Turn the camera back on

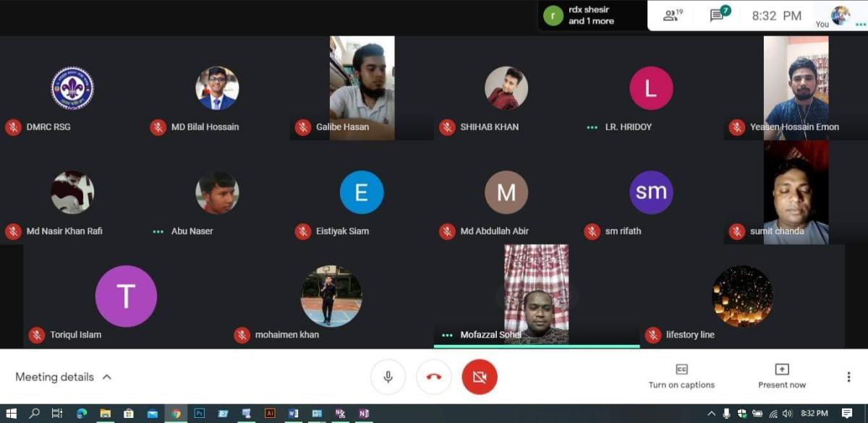pyautogui.click(x=479, y=377)
